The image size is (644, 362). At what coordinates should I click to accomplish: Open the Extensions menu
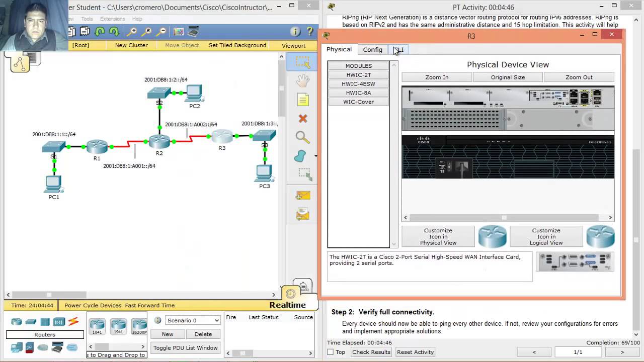click(x=112, y=19)
